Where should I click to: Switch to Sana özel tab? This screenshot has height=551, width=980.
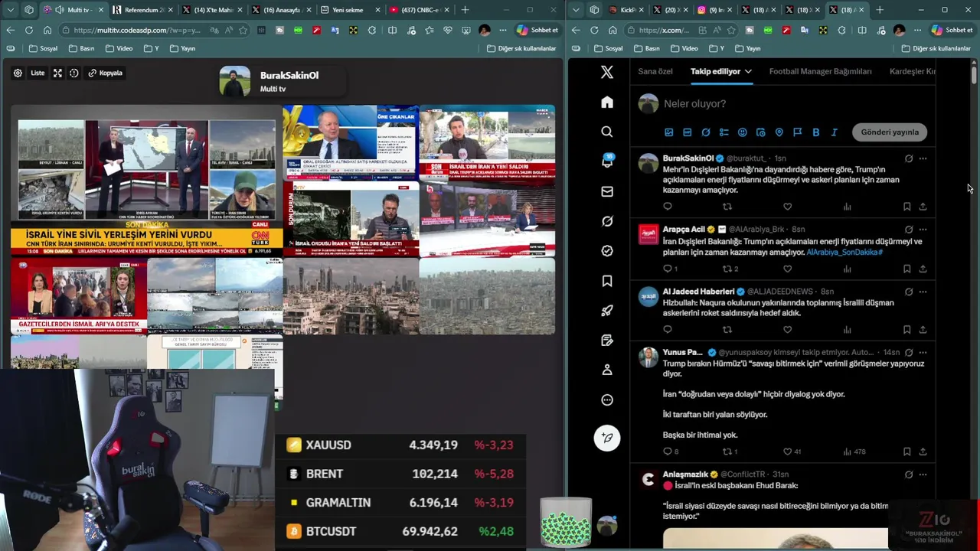[x=655, y=71]
